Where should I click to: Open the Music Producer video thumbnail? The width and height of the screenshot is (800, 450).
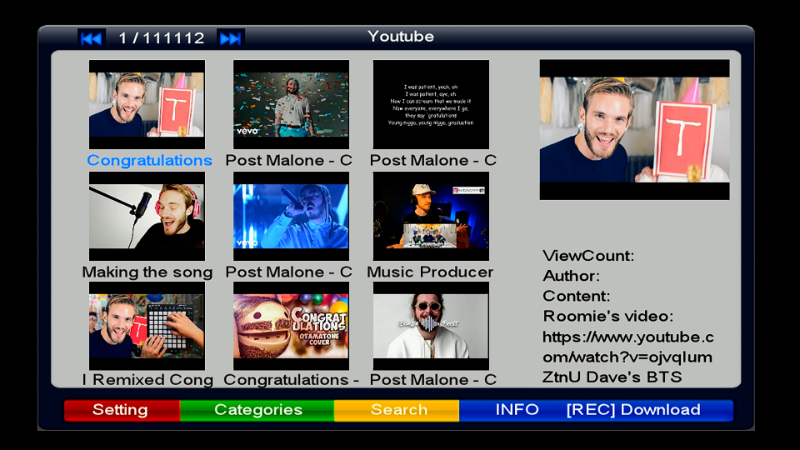431,216
